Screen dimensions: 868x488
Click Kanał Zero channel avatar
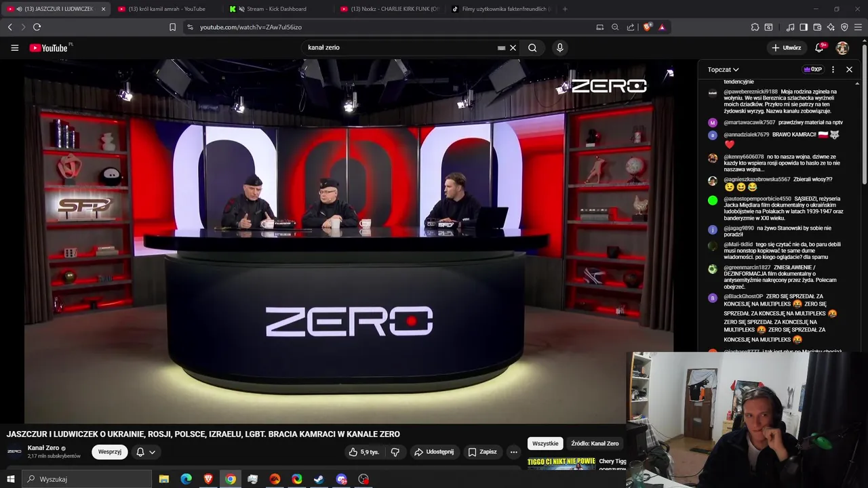click(x=14, y=451)
